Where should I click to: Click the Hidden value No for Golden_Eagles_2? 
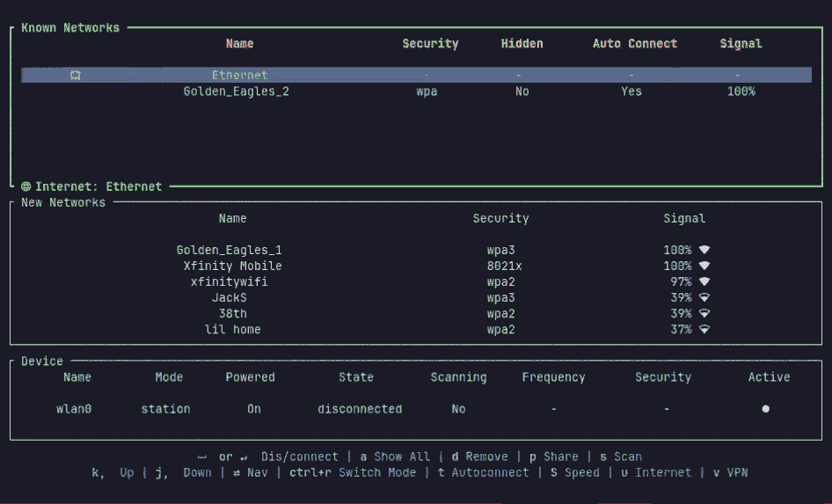(x=522, y=91)
